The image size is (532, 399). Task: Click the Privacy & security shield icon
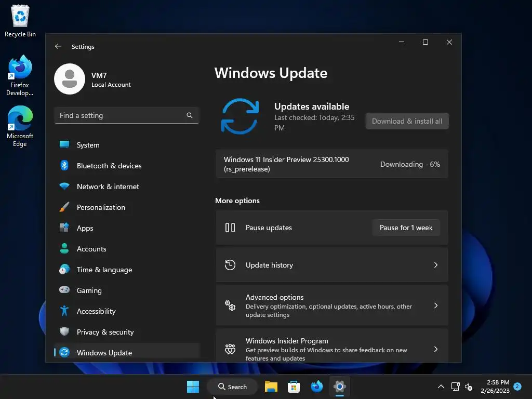coord(64,331)
